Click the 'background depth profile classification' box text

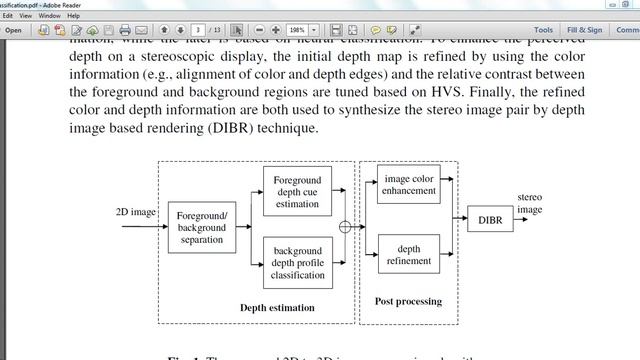(x=298, y=263)
